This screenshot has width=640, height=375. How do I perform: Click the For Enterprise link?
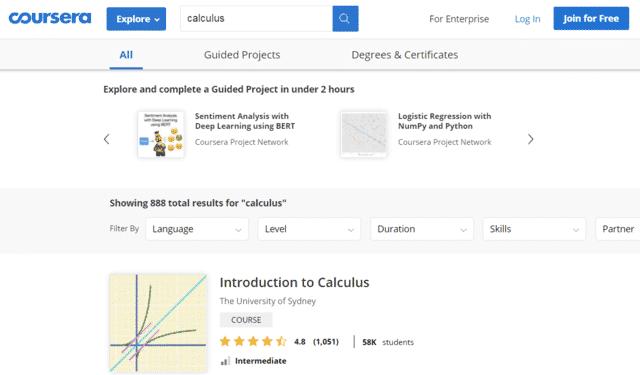(x=459, y=19)
